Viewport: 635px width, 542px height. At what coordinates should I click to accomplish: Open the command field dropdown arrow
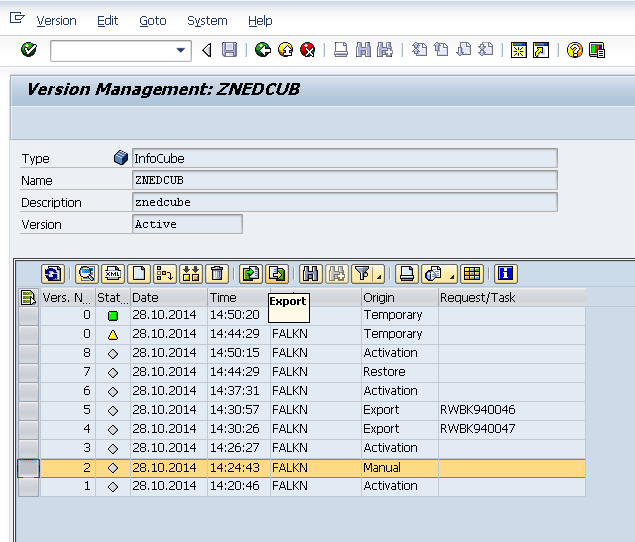pos(181,50)
